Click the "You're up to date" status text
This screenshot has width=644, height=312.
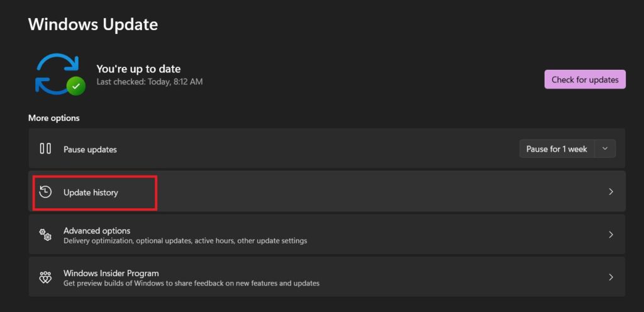(x=138, y=69)
